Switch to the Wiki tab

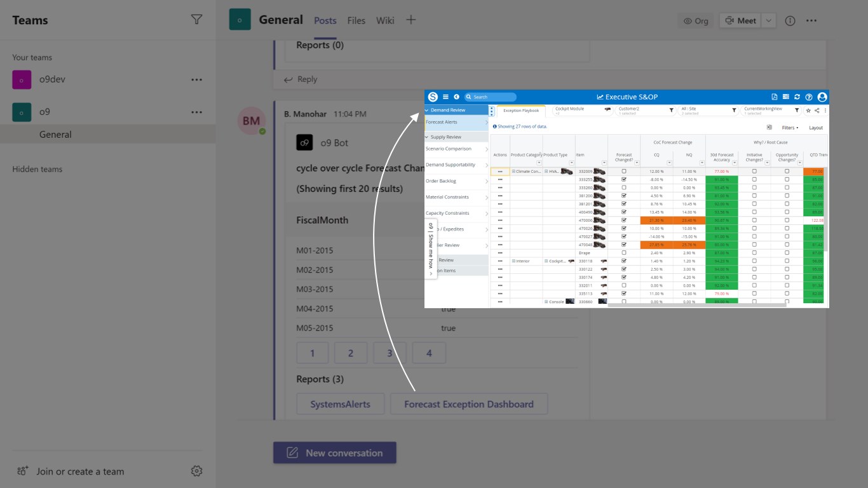tap(385, 20)
